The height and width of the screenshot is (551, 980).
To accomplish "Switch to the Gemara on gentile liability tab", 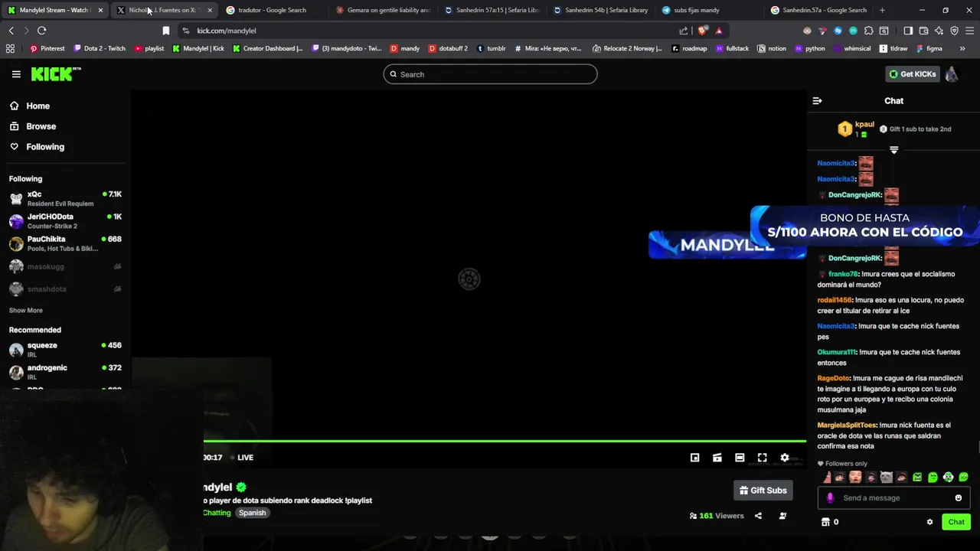I will coord(383,10).
